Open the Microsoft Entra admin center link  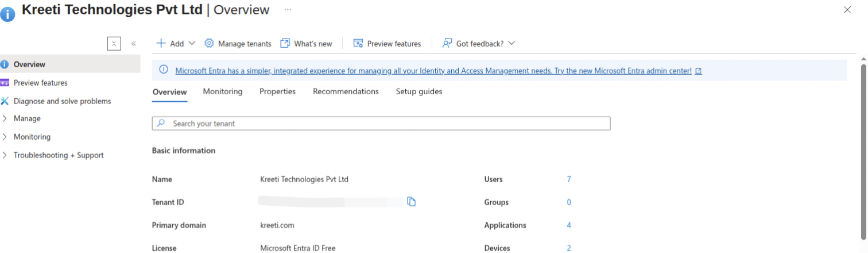[433, 71]
